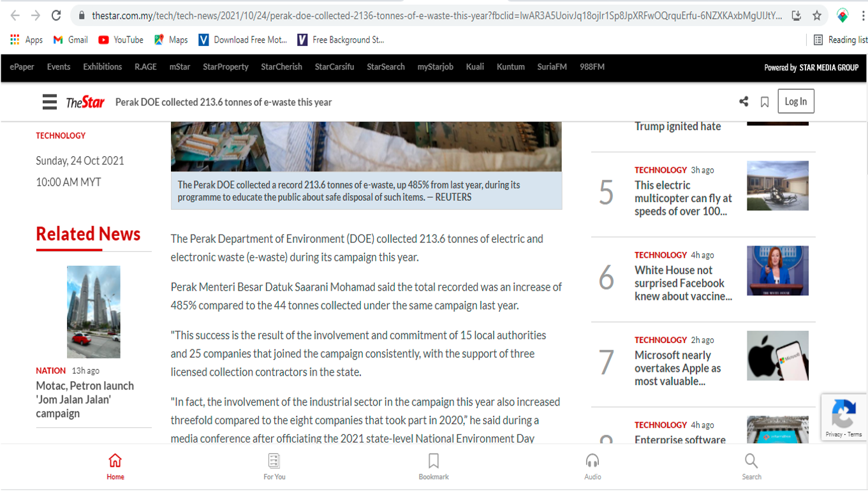
Task: Select StarProperty in the top black bar
Action: tap(226, 67)
